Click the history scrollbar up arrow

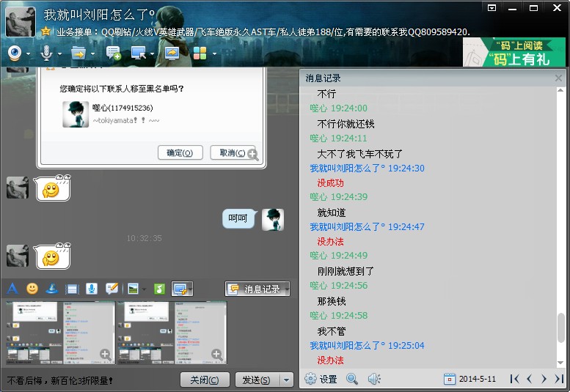560,90
